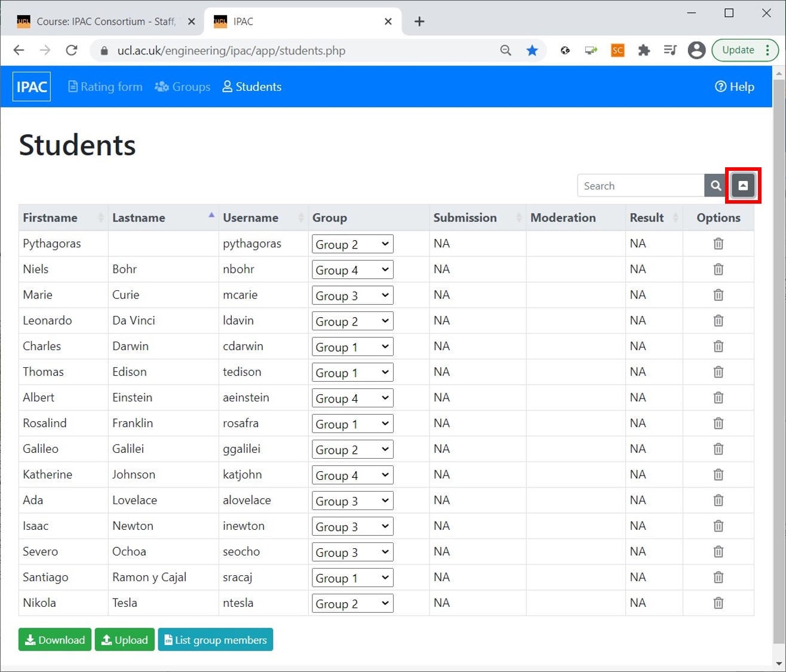Image resolution: width=786 pixels, height=672 pixels.
Task: Open browser profile avatar icon
Action: click(x=696, y=51)
